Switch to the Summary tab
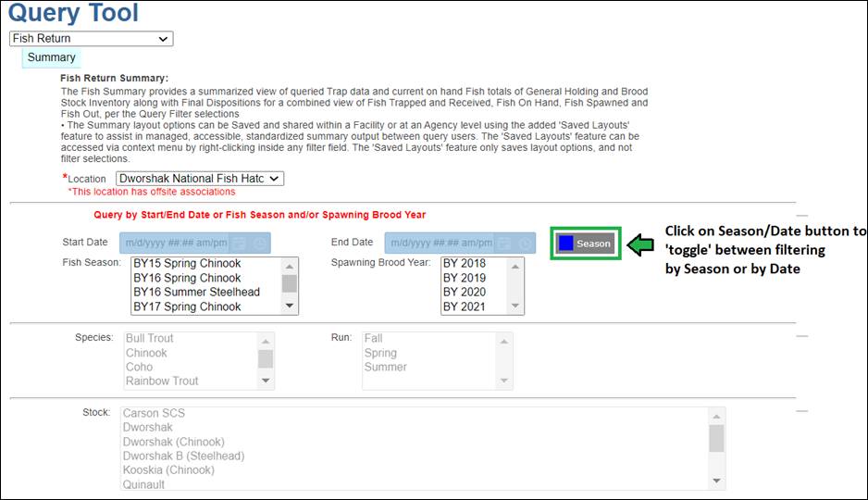The width and height of the screenshot is (868, 500). point(51,57)
